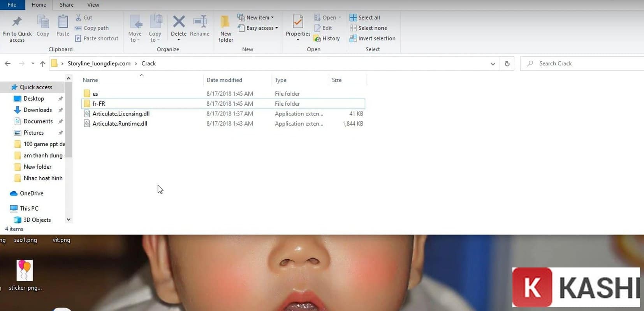The width and height of the screenshot is (644, 311).
Task: Open the File menu tab
Action: coord(12,5)
